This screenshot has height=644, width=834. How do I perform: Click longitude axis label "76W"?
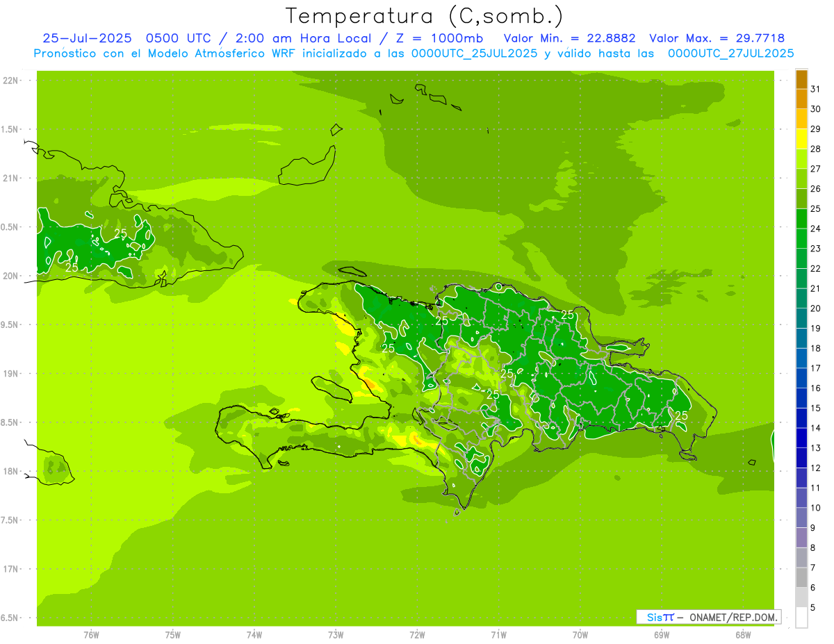(x=91, y=635)
